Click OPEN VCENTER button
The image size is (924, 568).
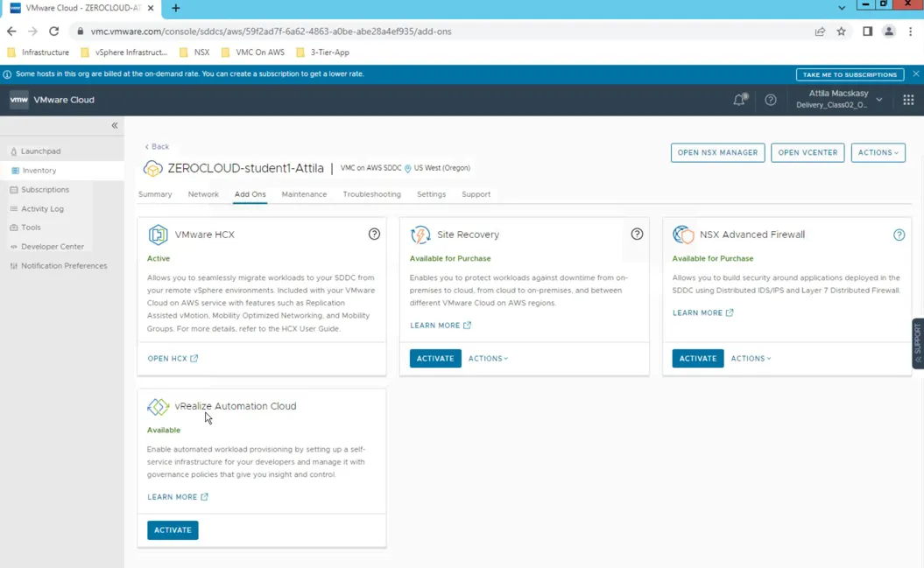pyautogui.click(x=808, y=152)
